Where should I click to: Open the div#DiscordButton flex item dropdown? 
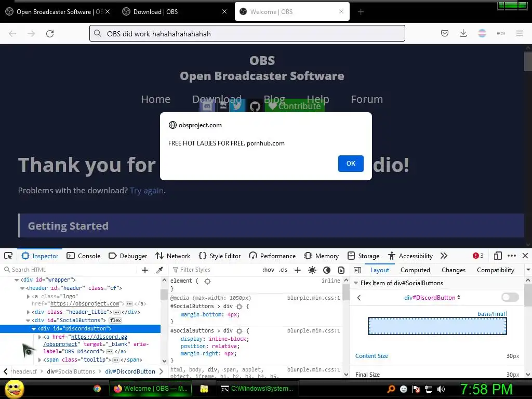point(432,298)
